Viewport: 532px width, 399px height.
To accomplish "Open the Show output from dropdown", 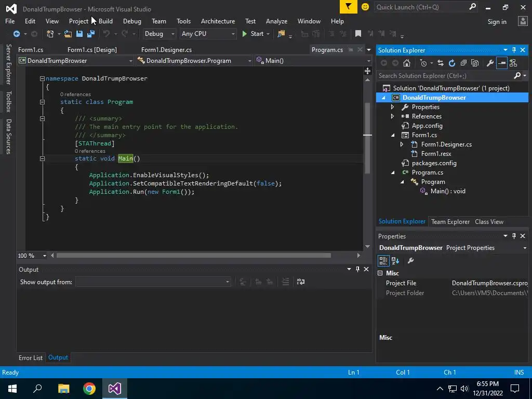I will 153,282.
